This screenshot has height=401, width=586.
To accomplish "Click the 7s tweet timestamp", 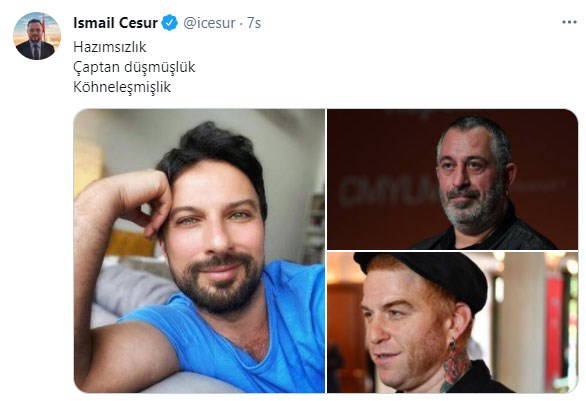I will [254, 23].
